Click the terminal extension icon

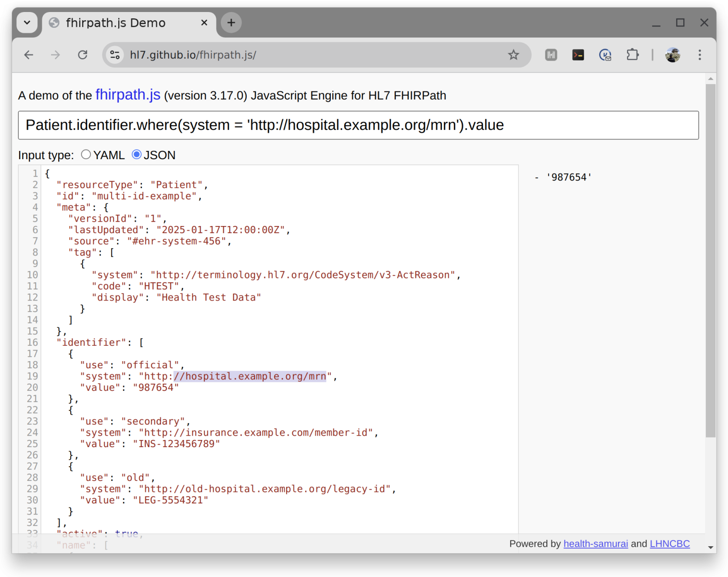(x=578, y=55)
